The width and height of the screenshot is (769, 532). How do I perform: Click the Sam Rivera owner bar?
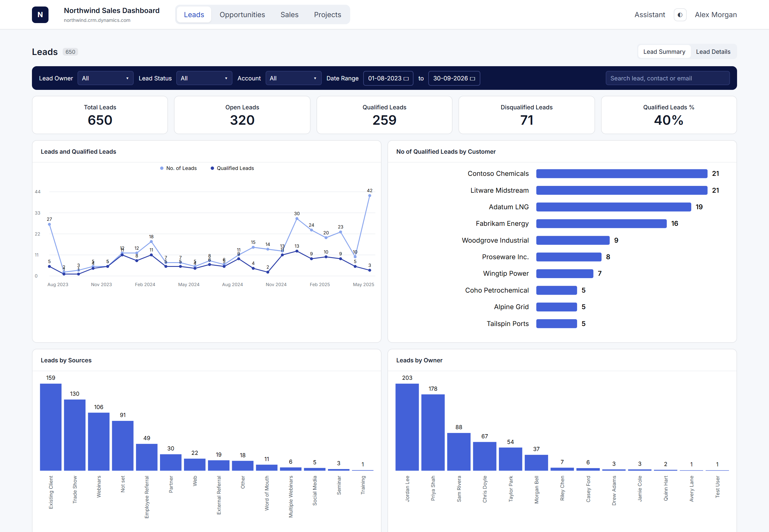[x=459, y=452]
